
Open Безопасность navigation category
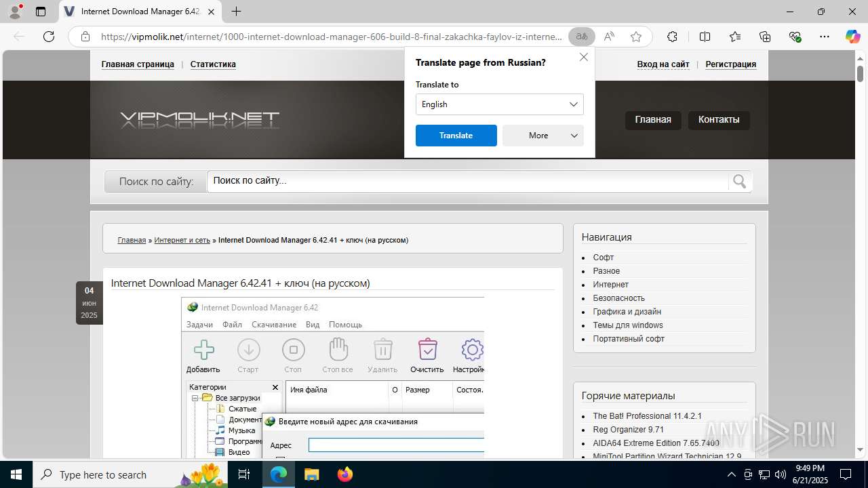[x=619, y=298]
